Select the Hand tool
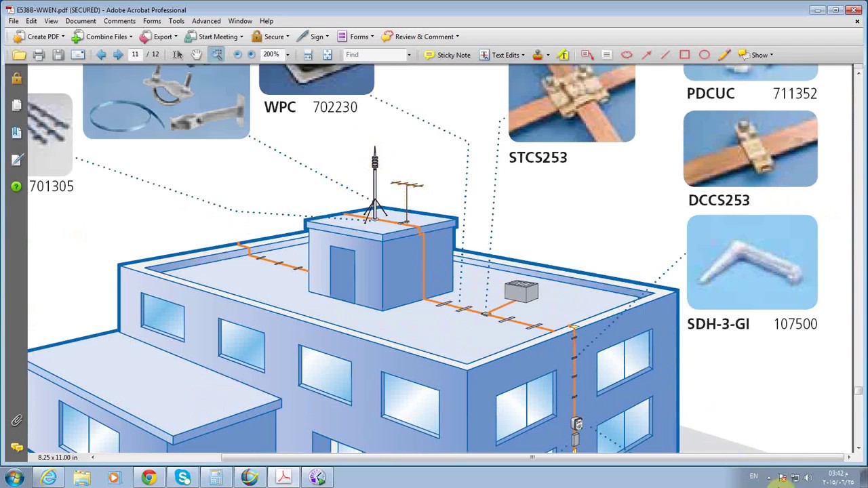The image size is (868, 488). click(x=197, y=55)
